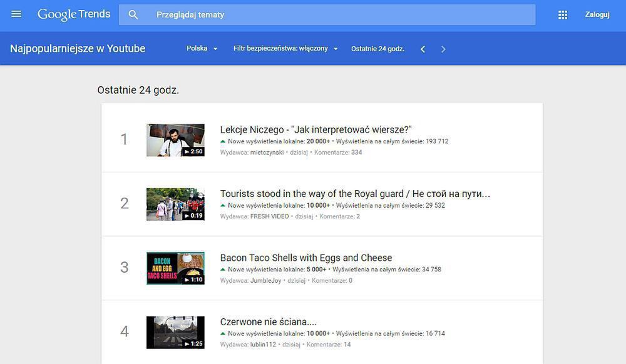Play the Lekcje Niczego video thumbnail
Image resolution: width=626 pixels, height=364 pixels.
click(175, 140)
